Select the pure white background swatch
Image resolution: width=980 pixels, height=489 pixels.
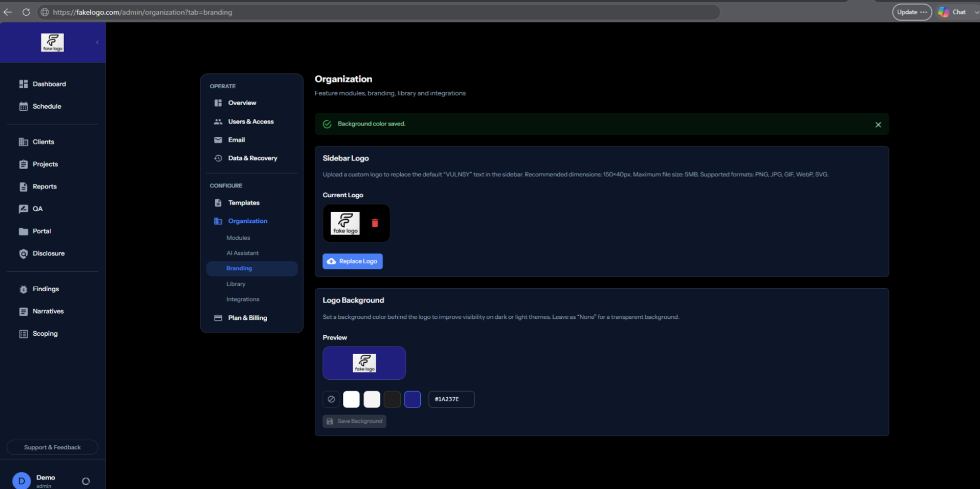pos(351,399)
